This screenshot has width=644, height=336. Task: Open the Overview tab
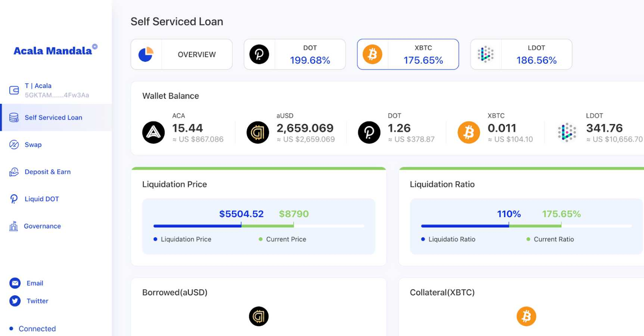182,54
